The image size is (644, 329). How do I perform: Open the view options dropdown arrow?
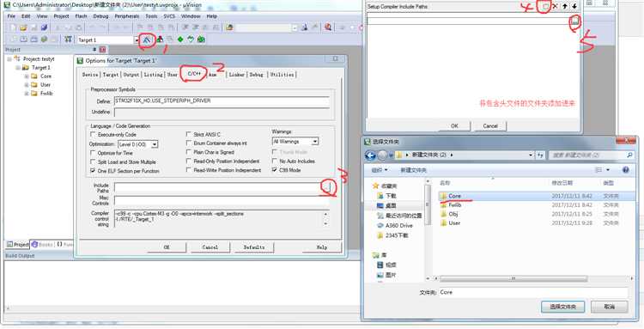[x=608, y=170]
